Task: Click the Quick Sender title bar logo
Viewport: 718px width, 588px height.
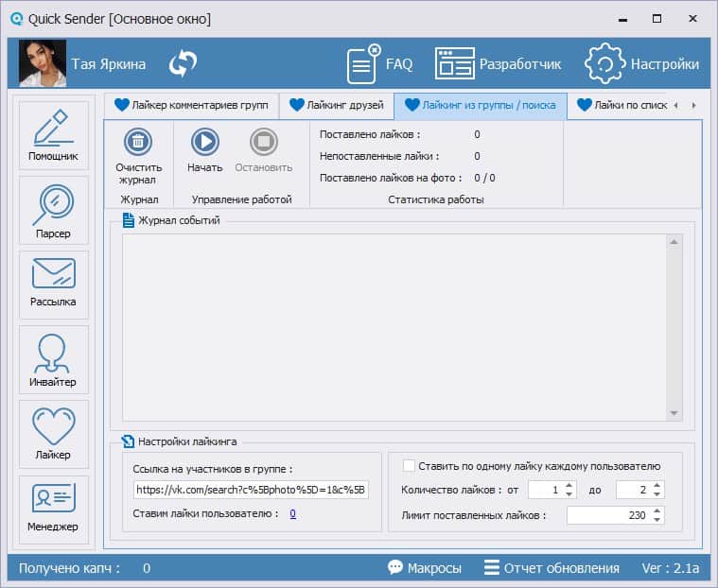Action: pyautogui.click(x=17, y=19)
